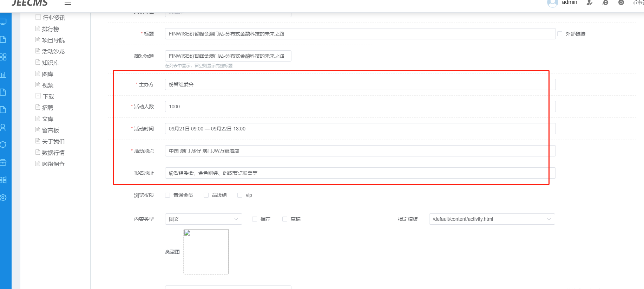Viewport: 644px width, 289px height.
Task: Click the 类型图 image placeholder thumbnail
Action: point(206,252)
